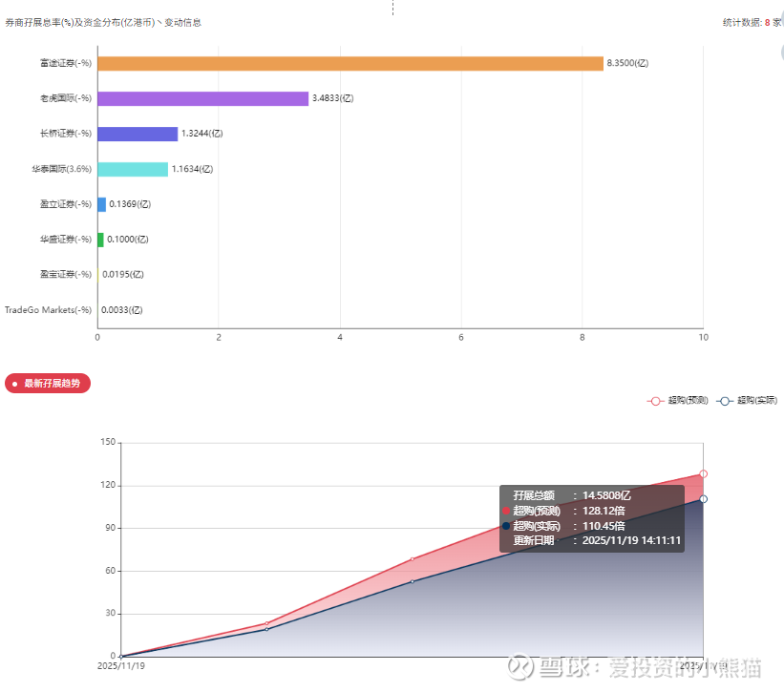Click the 孖展总额 14.5808亿 tooltip line

571,495
